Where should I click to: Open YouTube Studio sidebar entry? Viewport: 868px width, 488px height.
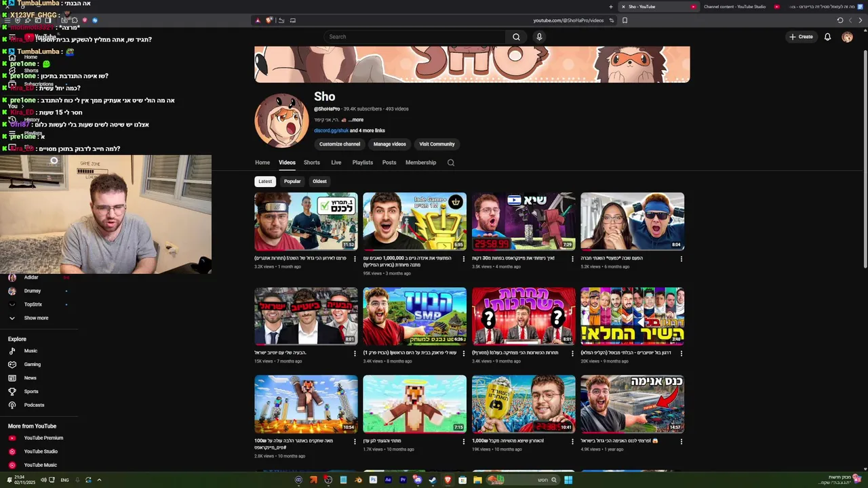[33, 451]
